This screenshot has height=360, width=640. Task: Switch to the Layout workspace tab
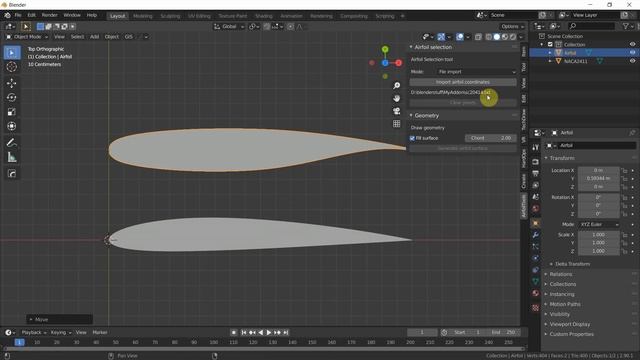[118, 16]
